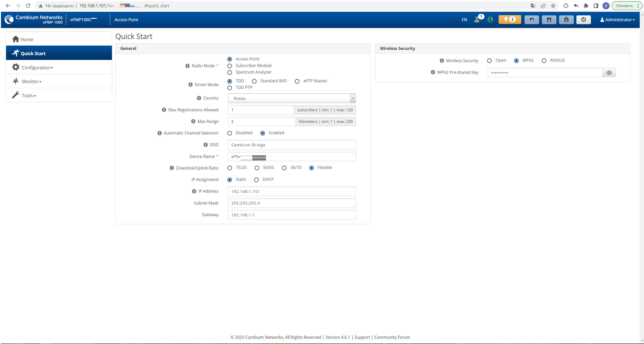The width and height of the screenshot is (644, 344).
Task: Set downlink/uplink ratio to 50/50
Action: pos(257,168)
